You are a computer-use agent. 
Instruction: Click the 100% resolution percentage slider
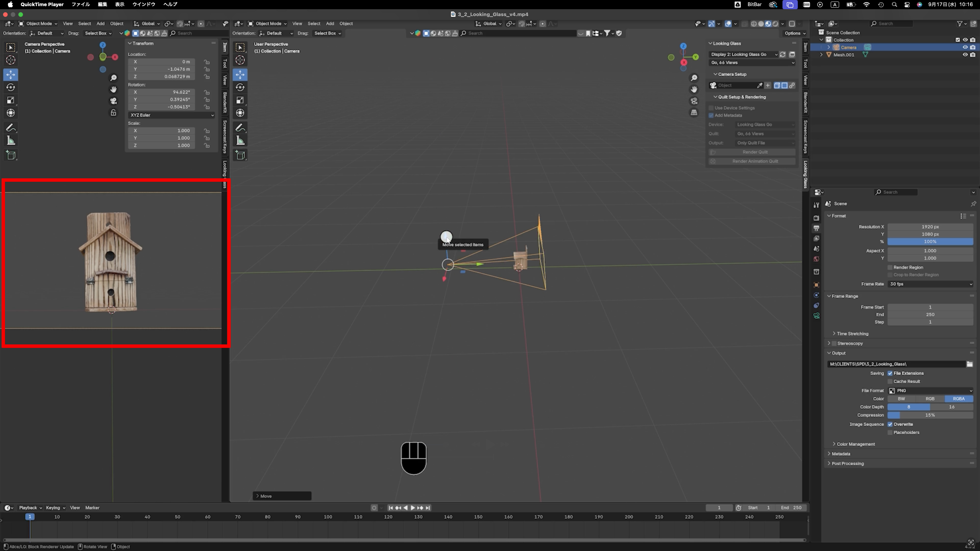[930, 241]
